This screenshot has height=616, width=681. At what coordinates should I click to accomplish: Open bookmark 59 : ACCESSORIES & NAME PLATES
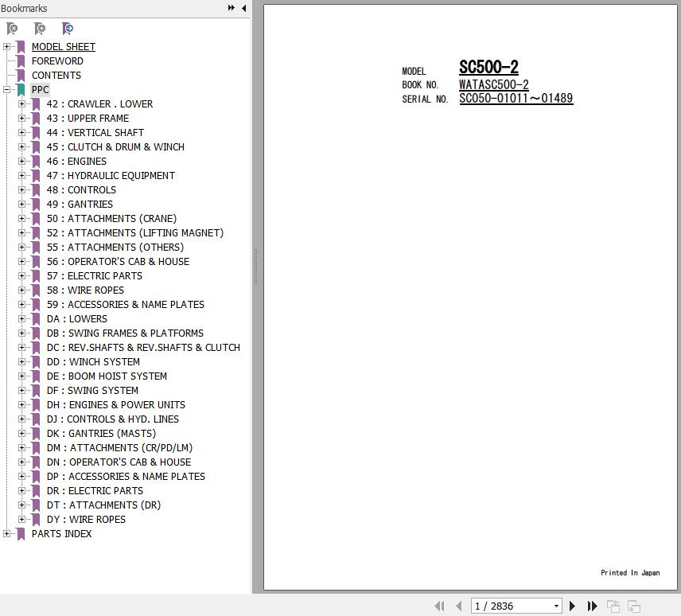[x=126, y=305]
